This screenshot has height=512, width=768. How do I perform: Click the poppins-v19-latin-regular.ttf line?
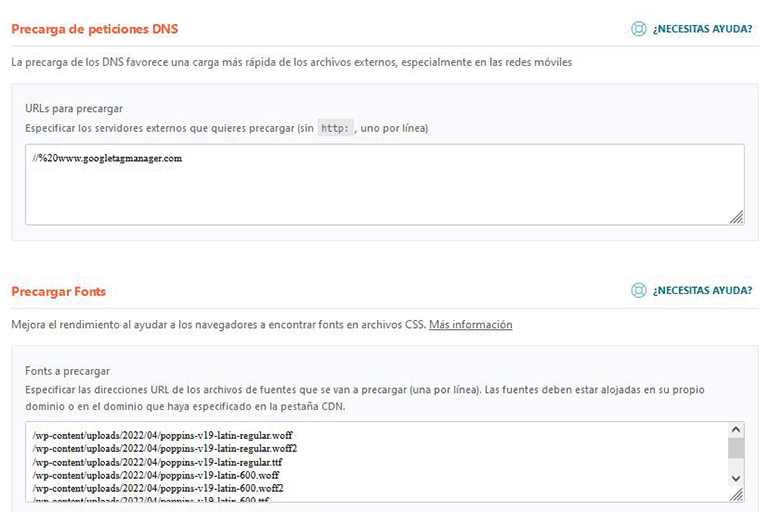tap(157, 462)
